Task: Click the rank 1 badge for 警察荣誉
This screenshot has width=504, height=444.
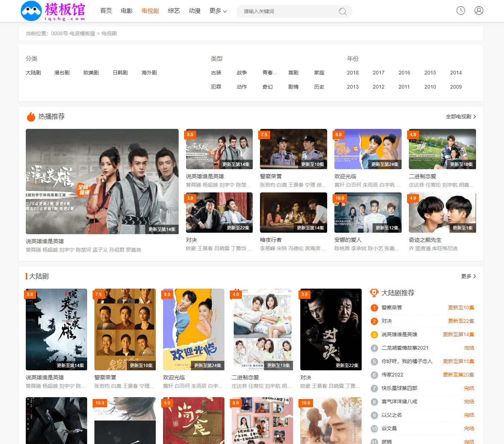Action: [x=374, y=308]
